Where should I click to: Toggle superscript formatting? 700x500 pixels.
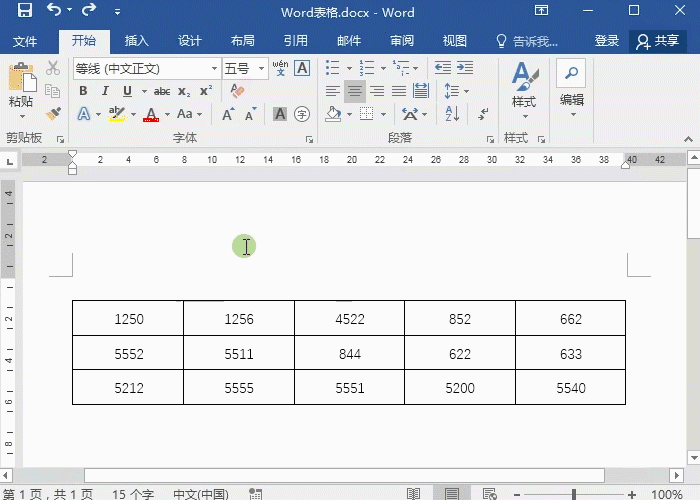[x=206, y=91]
